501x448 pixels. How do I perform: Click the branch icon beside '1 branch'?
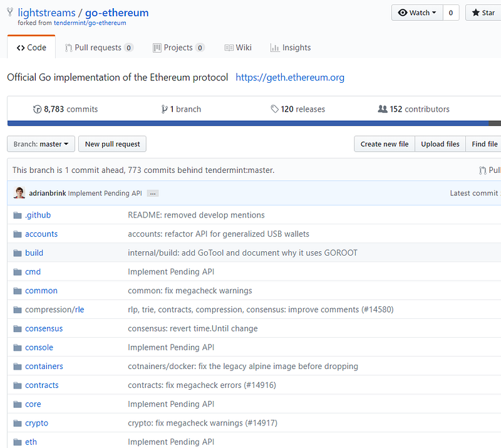[x=164, y=109]
